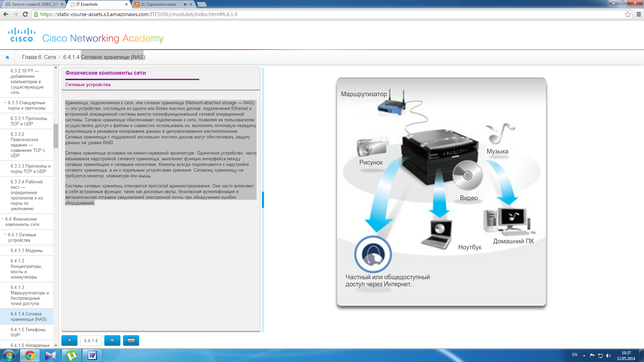Open 6.3.3.2 Практическое задание
644x362 pixels.
(27, 145)
